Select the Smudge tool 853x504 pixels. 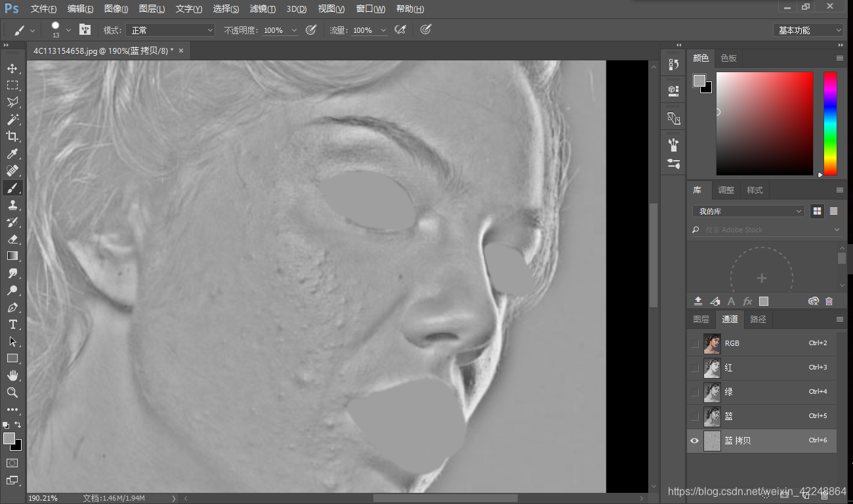coord(12,273)
